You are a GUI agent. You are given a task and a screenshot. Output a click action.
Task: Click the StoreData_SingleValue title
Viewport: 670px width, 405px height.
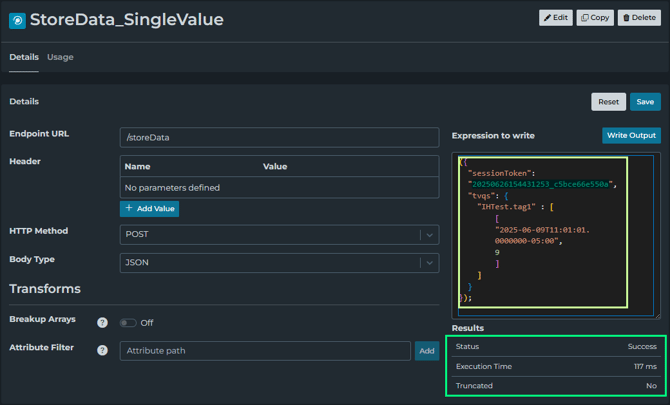126,20
